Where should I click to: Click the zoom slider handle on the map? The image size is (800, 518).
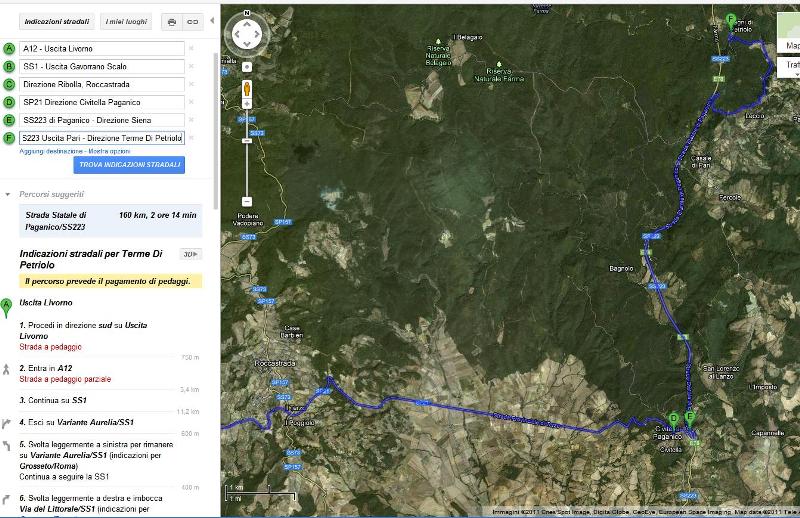(x=247, y=141)
